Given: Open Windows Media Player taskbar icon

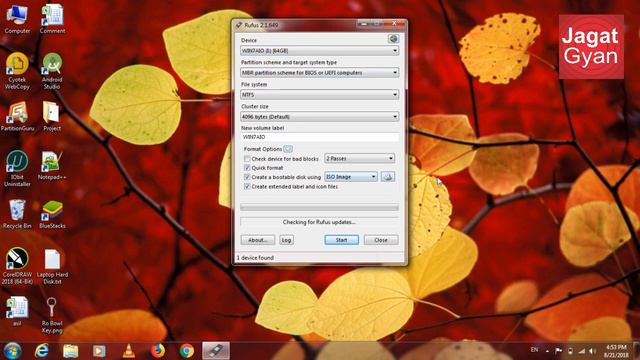Looking at the screenshot, I should [99, 351].
